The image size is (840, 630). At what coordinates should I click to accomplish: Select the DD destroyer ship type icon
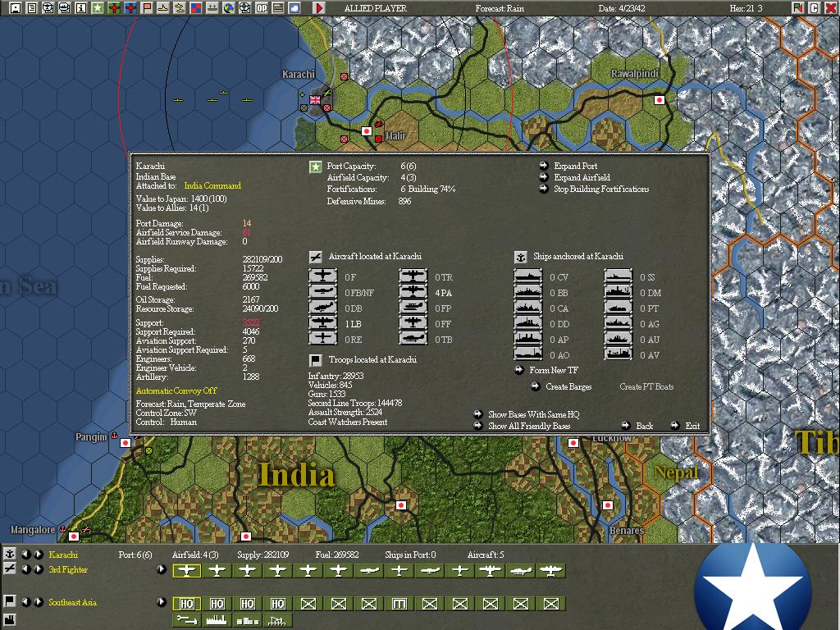point(528,323)
